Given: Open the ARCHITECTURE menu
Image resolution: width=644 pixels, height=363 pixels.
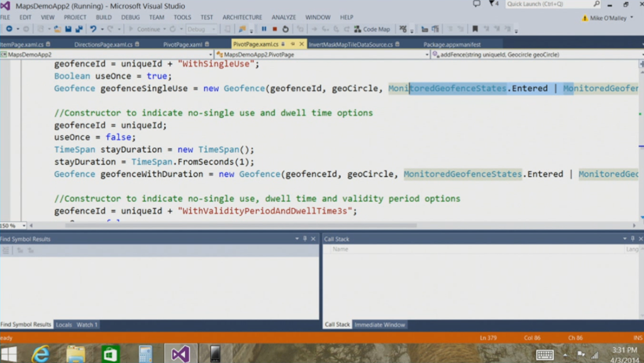Looking at the screenshot, I should [242, 17].
